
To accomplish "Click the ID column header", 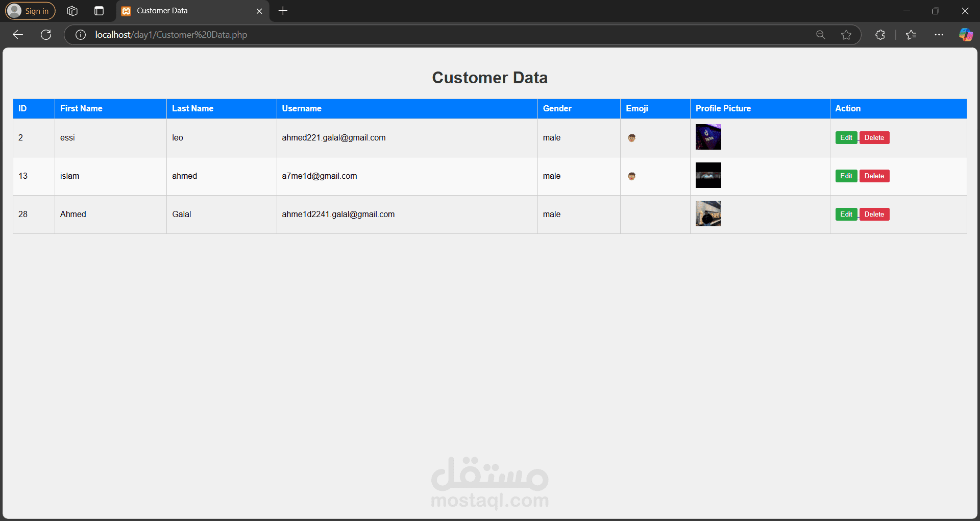I will 34,109.
